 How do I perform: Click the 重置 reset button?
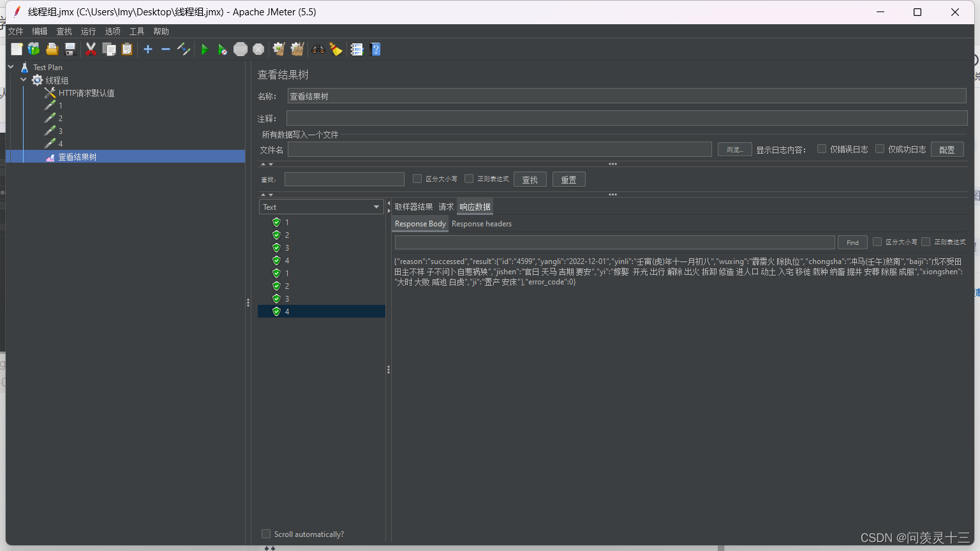pyautogui.click(x=568, y=179)
